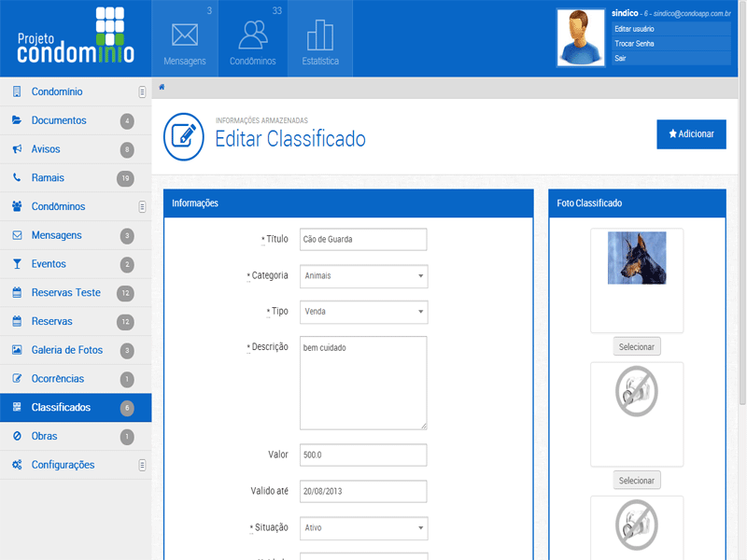Expand the Condominio sidebar submenu
The width and height of the screenshot is (747, 560).
(x=142, y=92)
